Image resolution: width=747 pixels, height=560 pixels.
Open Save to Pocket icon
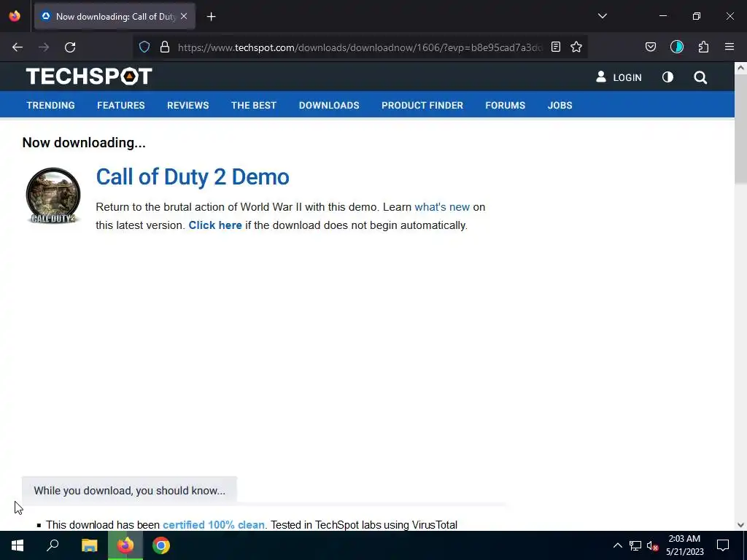651,47
